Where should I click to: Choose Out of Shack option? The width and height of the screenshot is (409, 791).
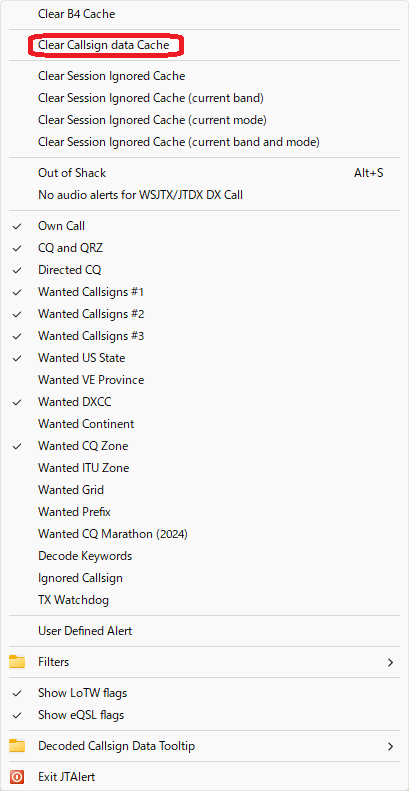(204, 173)
